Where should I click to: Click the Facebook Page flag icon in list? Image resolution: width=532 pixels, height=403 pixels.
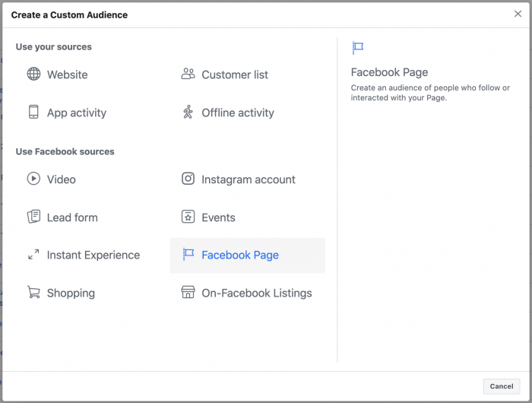(x=188, y=255)
